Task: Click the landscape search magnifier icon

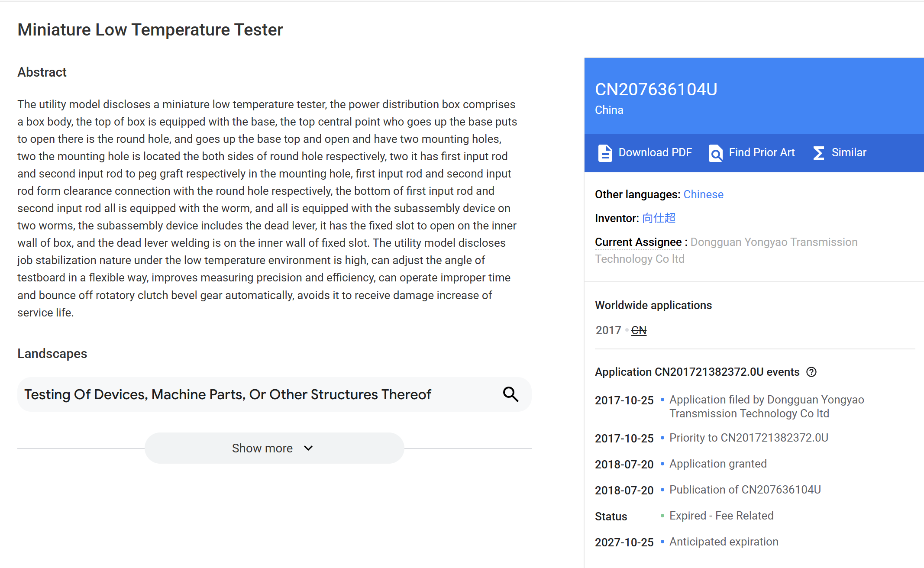Action: click(x=510, y=394)
